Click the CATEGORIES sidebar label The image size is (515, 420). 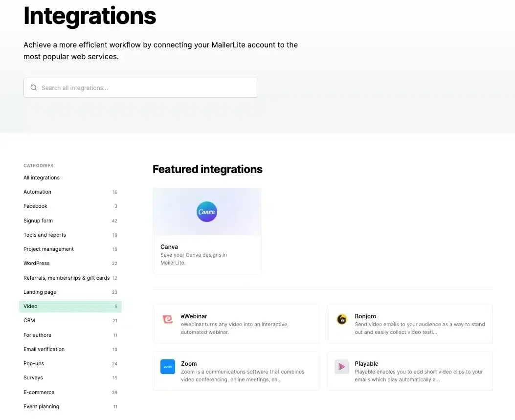pos(39,165)
